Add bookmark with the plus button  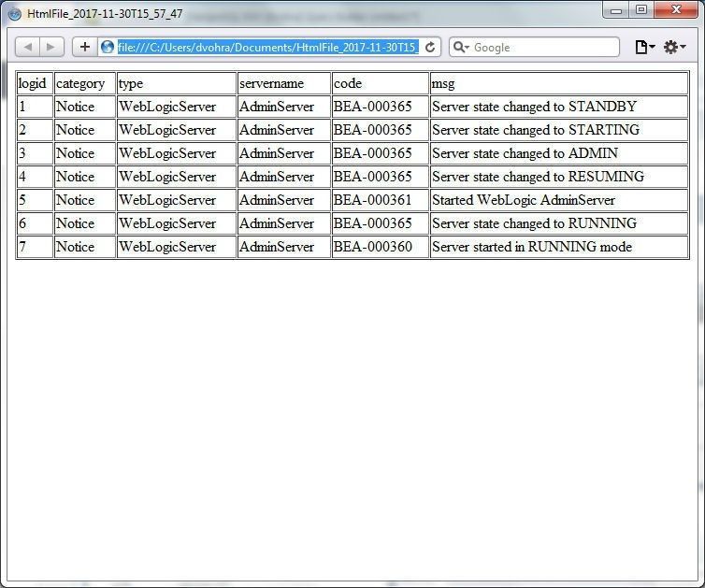coord(85,47)
